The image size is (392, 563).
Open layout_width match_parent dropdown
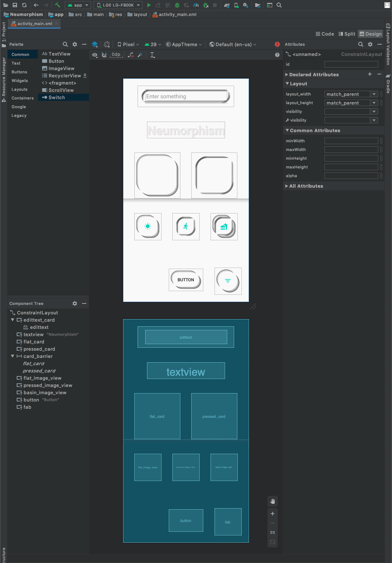pyautogui.click(x=374, y=94)
